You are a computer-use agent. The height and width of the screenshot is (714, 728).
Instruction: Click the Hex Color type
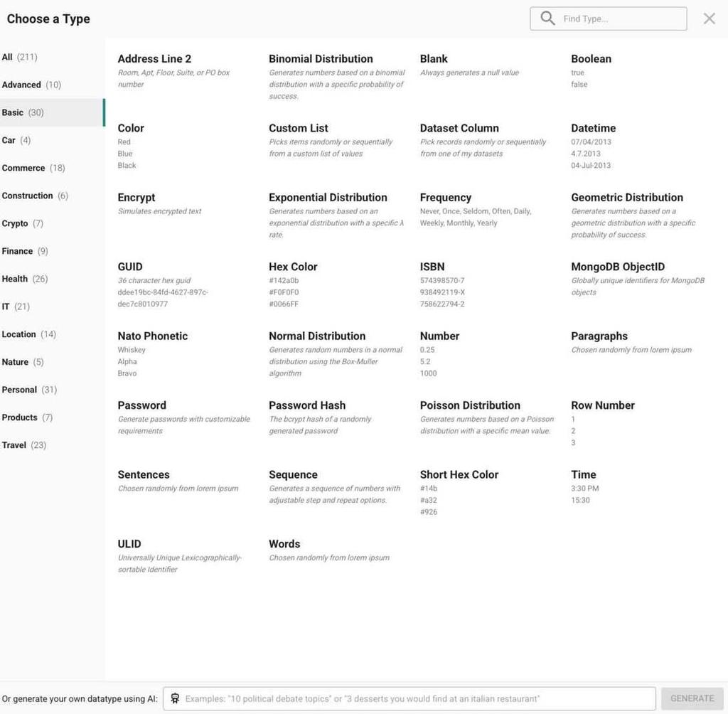click(x=293, y=267)
